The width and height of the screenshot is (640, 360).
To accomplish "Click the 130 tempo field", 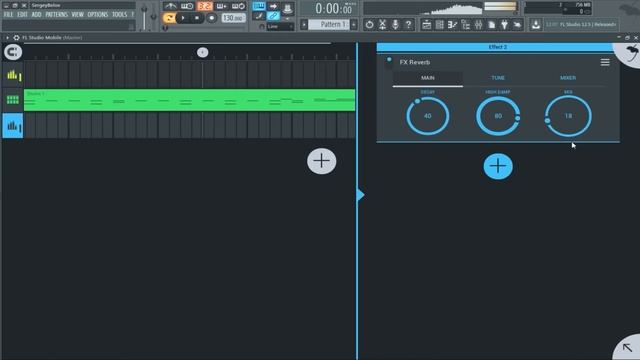I will pos(233,18).
